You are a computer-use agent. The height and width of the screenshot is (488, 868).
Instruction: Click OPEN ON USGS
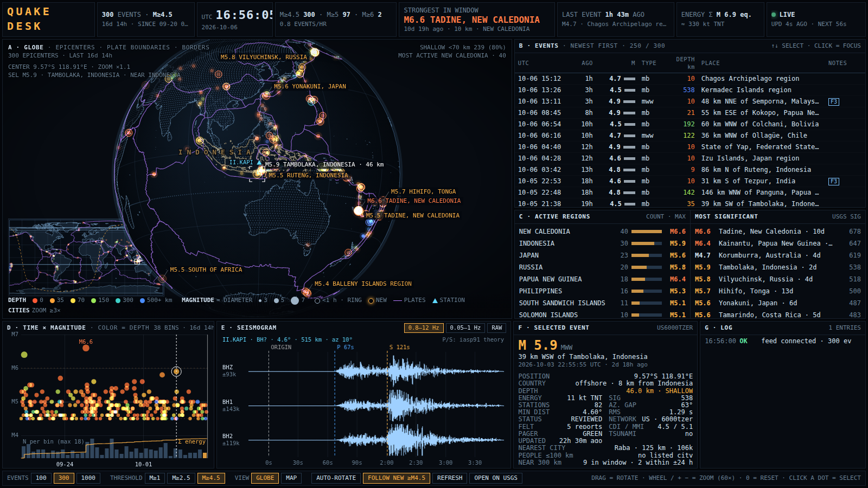[x=496, y=478]
